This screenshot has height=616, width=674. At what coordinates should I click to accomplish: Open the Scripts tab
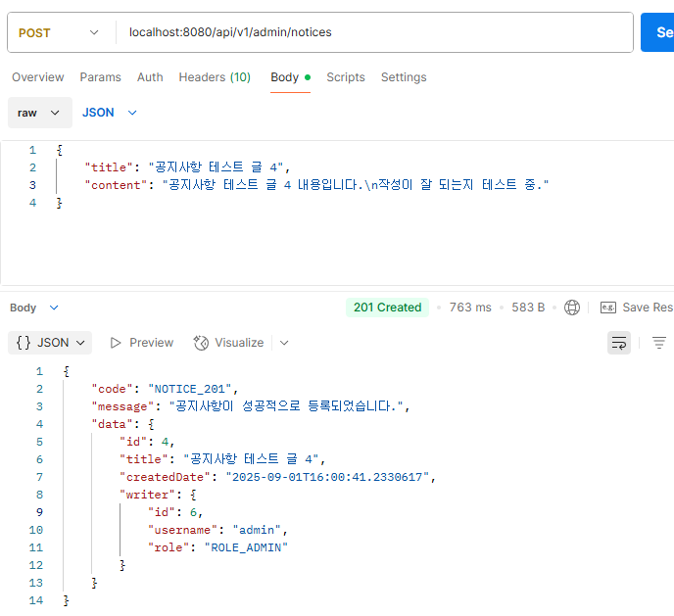(x=346, y=77)
